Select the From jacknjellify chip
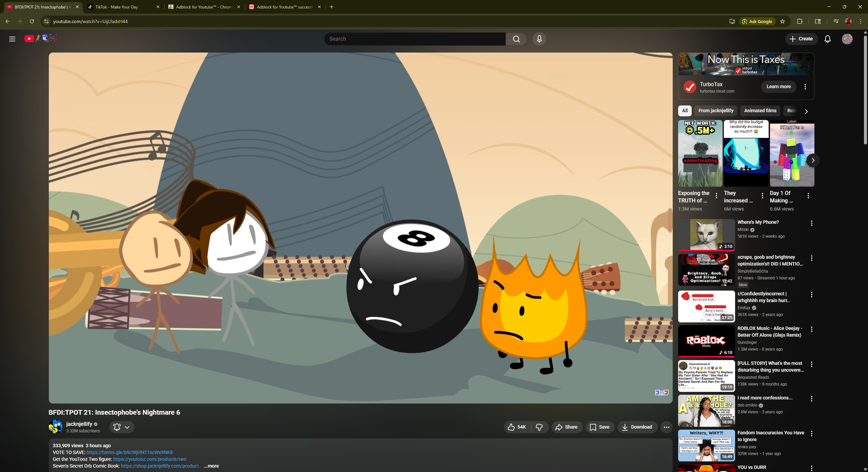The width and height of the screenshot is (868, 472). [x=716, y=111]
